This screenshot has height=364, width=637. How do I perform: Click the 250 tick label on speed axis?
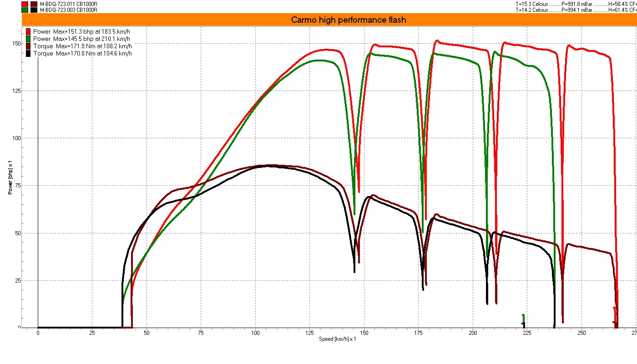tap(581, 333)
